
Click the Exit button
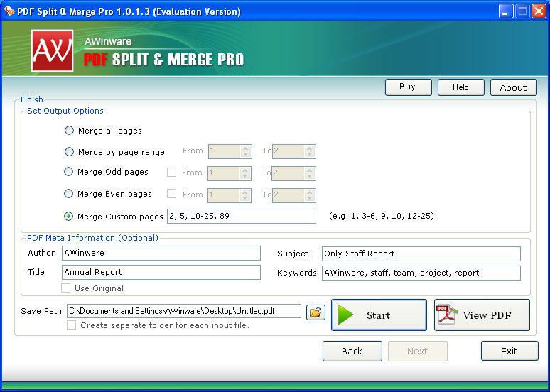coord(509,351)
